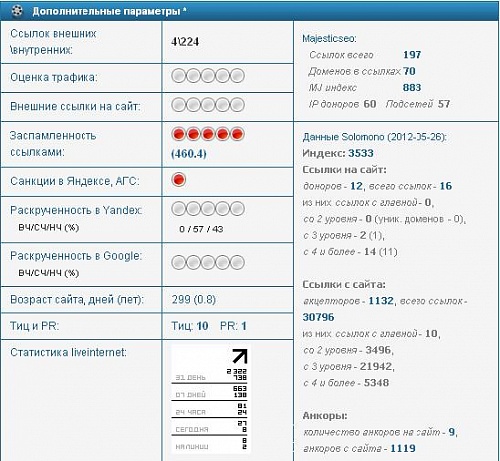This screenshot has width=500, height=461.
Task: Click the с 3 уровня value 21942
Action: 376,366
